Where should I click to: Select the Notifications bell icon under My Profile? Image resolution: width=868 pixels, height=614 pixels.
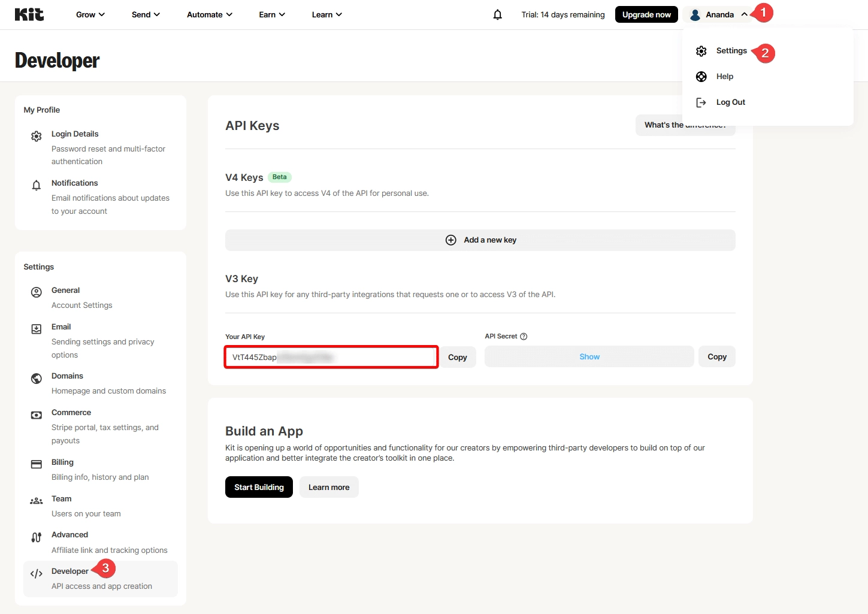[36, 184]
